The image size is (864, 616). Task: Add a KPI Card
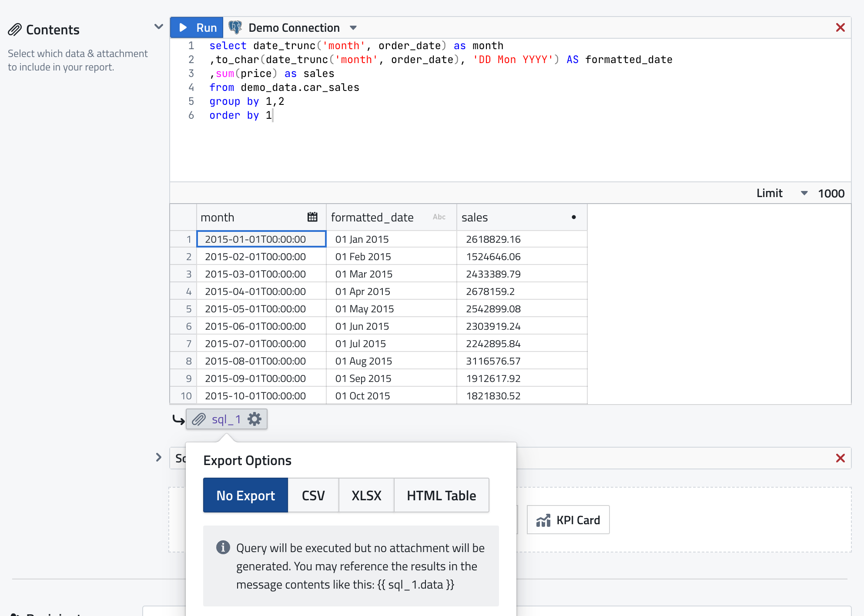click(x=568, y=520)
